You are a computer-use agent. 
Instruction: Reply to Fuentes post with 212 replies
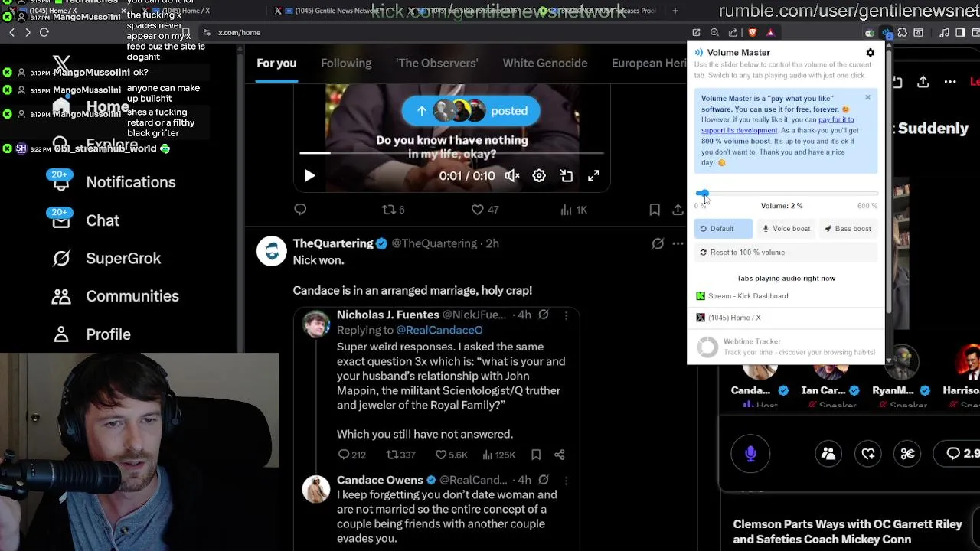(352, 455)
